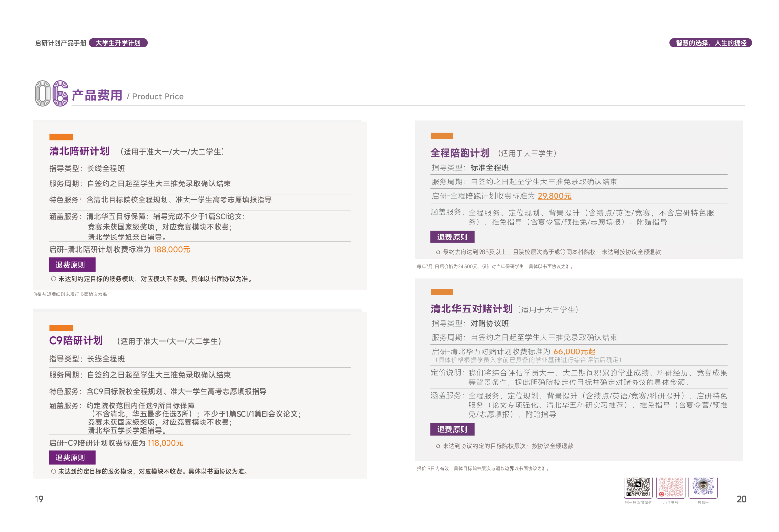The height and width of the screenshot is (532, 779).
Task: Click page number 19
Action: 39,499
